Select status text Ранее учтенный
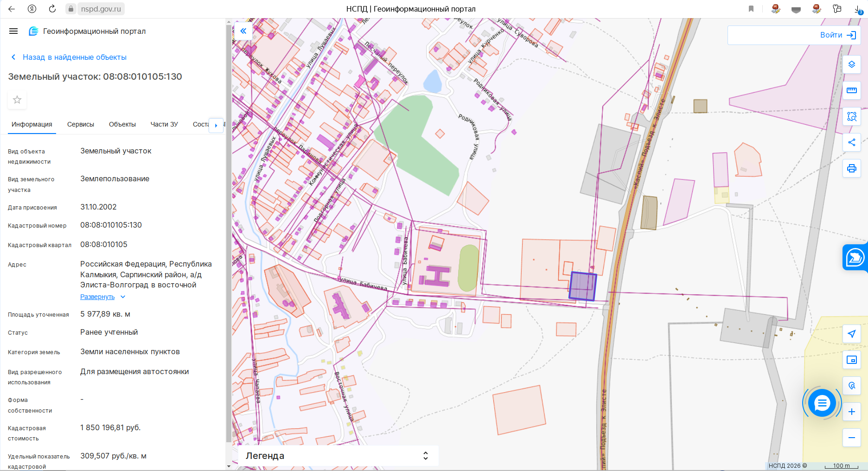 pyautogui.click(x=109, y=332)
